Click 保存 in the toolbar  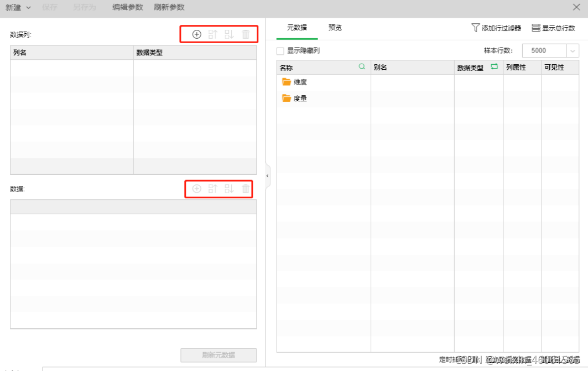click(49, 8)
